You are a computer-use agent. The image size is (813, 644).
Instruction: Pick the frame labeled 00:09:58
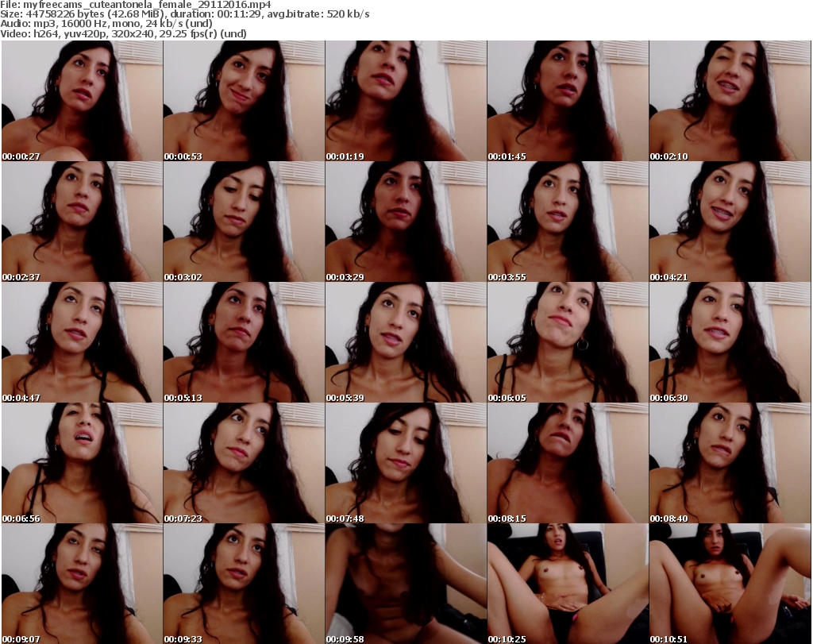406,584
